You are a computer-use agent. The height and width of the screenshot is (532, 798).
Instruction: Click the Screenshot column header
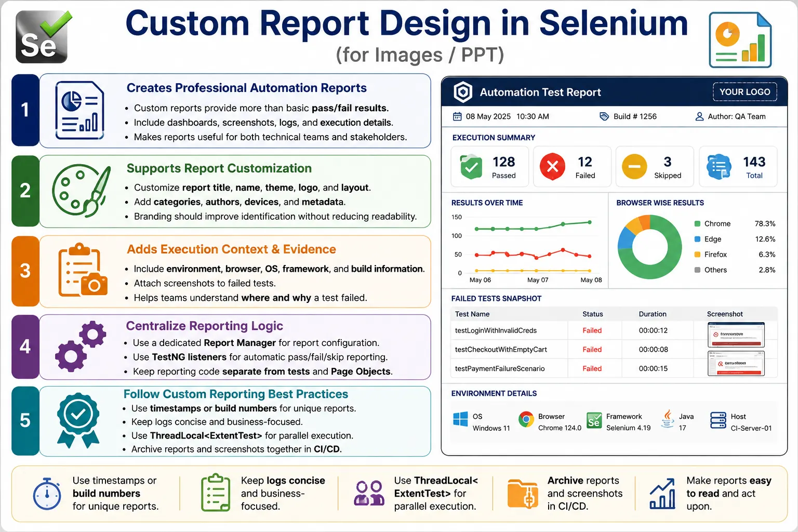coord(725,314)
